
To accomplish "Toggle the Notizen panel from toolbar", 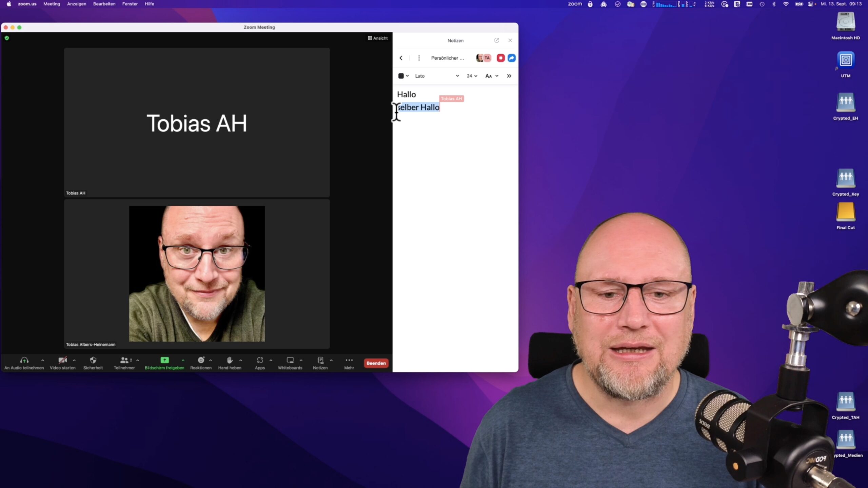I will 320,360.
